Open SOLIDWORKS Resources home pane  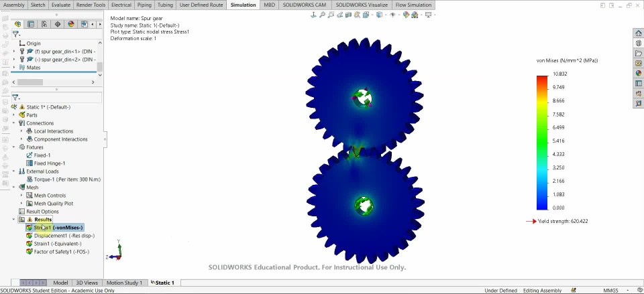tap(638, 33)
